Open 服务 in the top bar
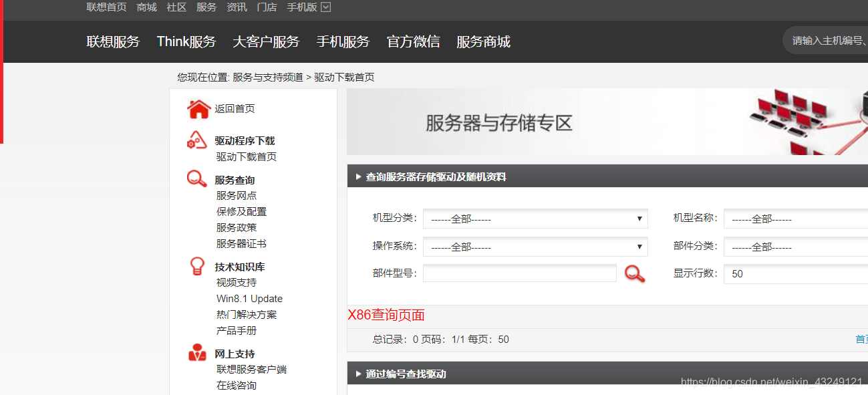The image size is (868, 395). pos(206,7)
